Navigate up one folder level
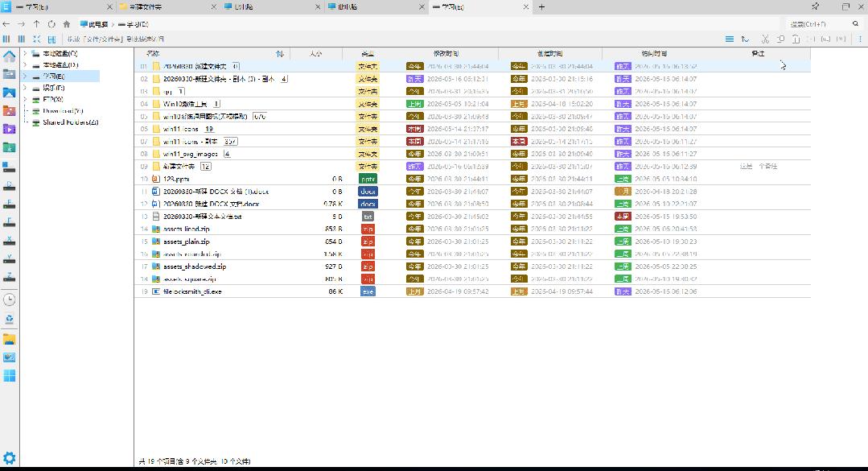 [36, 24]
